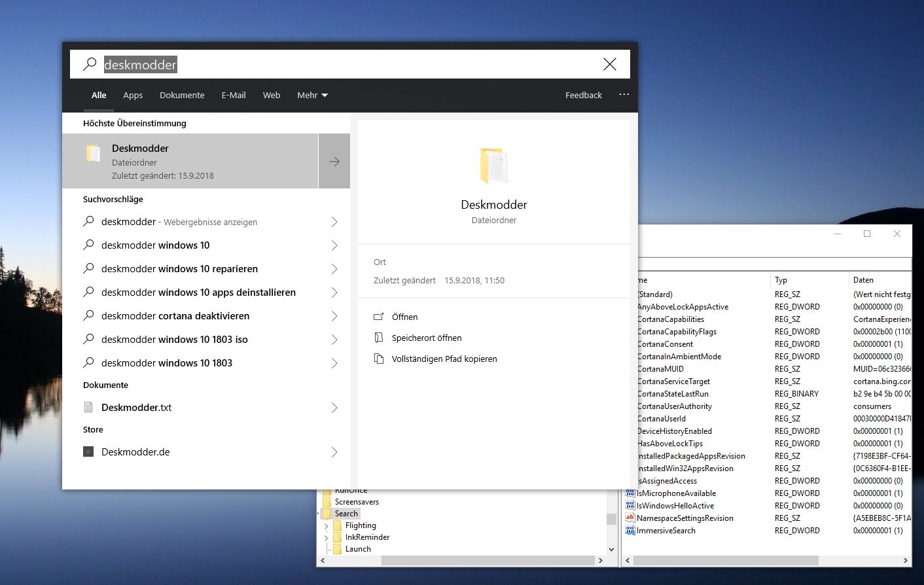
Task: Expand chevron for 'deskmodder windows 10 reparieren'
Action: click(x=334, y=269)
